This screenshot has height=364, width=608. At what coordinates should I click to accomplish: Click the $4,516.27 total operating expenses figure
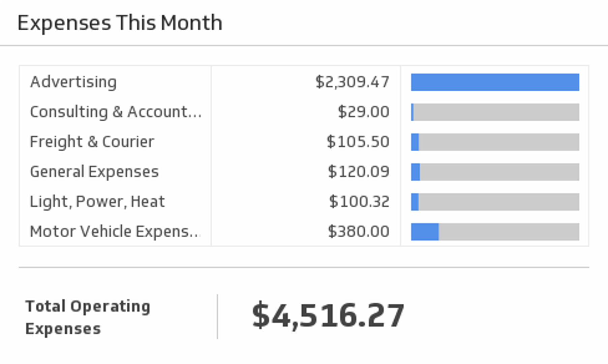coord(328,315)
